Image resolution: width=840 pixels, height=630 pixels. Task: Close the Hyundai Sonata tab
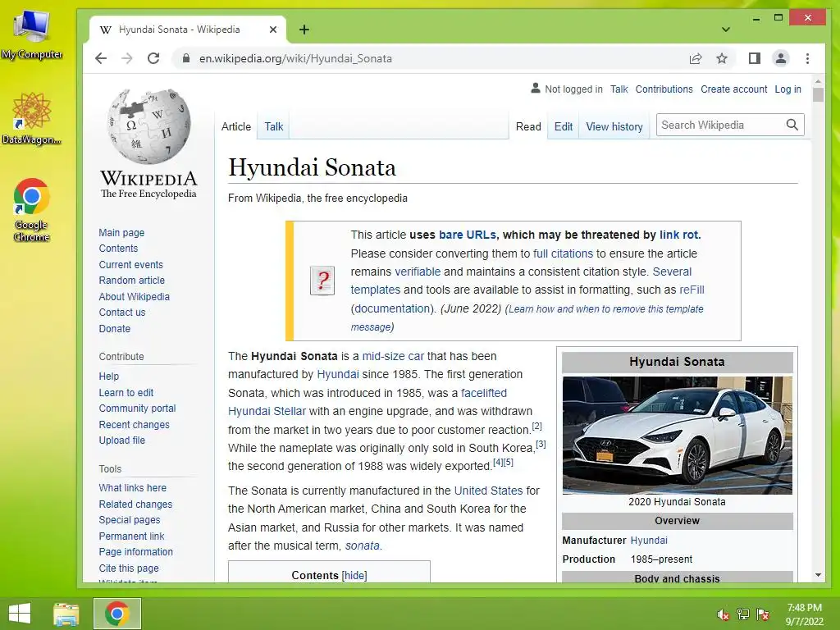[273, 30]
